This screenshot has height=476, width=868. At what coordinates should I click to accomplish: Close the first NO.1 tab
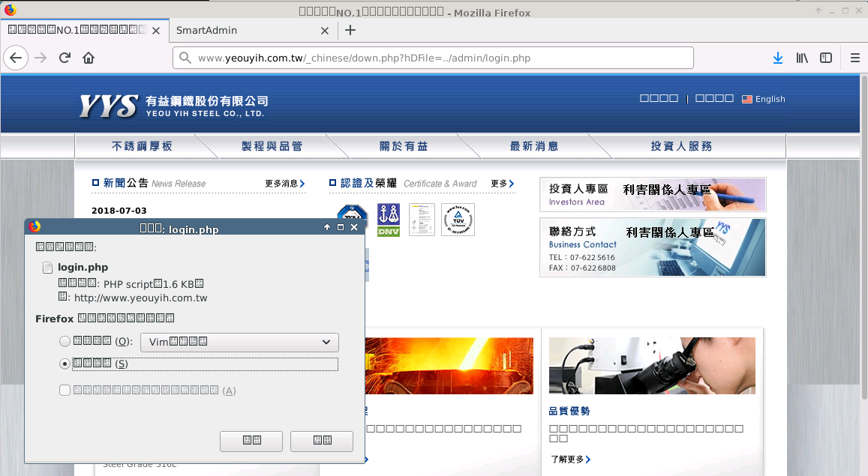(x=156, y=31)
